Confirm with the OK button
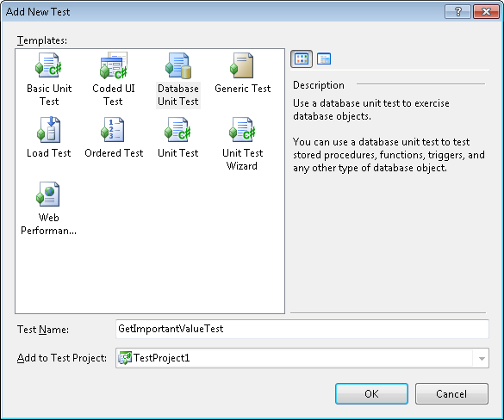 coord(371,393)
